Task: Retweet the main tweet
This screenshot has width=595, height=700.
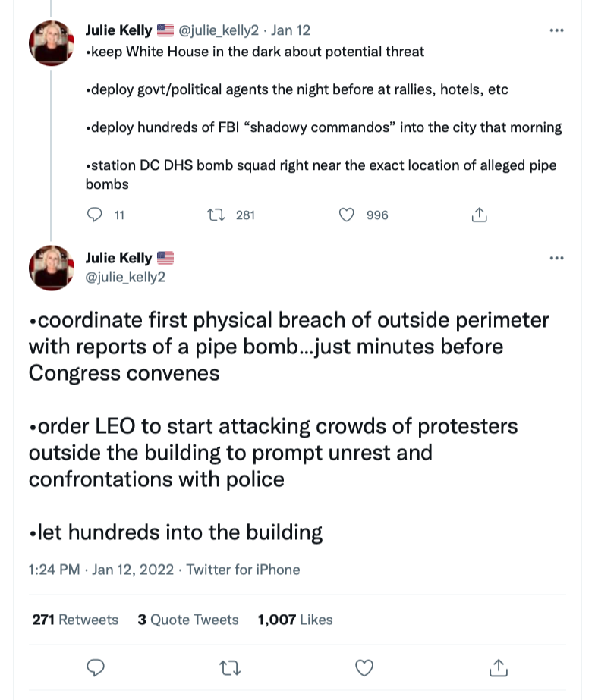Action: (x=228, y=667)
